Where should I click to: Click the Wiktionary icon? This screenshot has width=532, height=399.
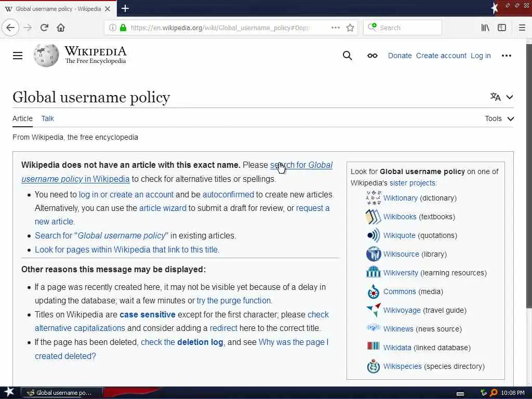(373, 198)
